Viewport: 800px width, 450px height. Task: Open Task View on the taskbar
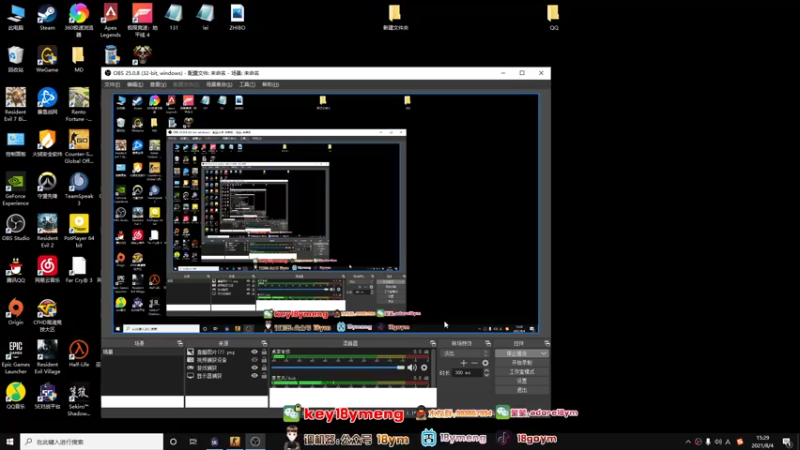[193, 441]
